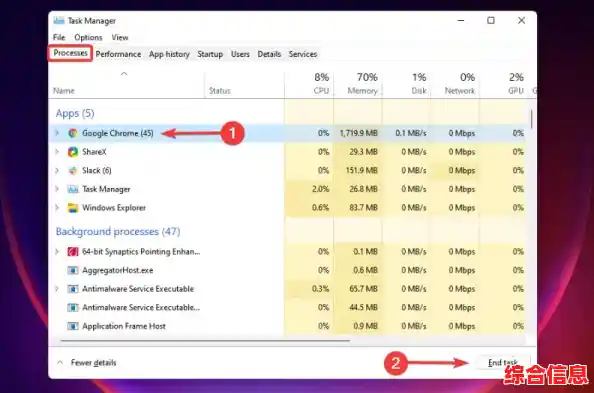Click the Slack app icon
Viewport: 594px width, 393px height.
[x=73, y=171]
